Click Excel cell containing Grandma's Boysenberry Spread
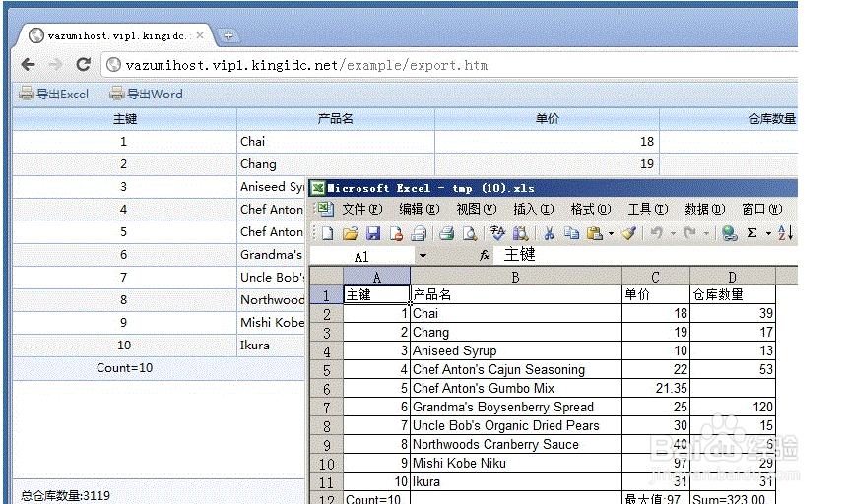This screenshot has width=847, height=504. (x=516, y=407)
